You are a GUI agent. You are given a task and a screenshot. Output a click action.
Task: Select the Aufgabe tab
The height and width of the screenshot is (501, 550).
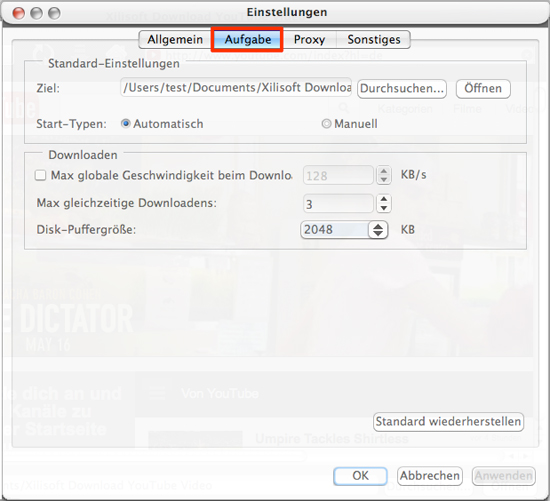click(x=248, y=39)
